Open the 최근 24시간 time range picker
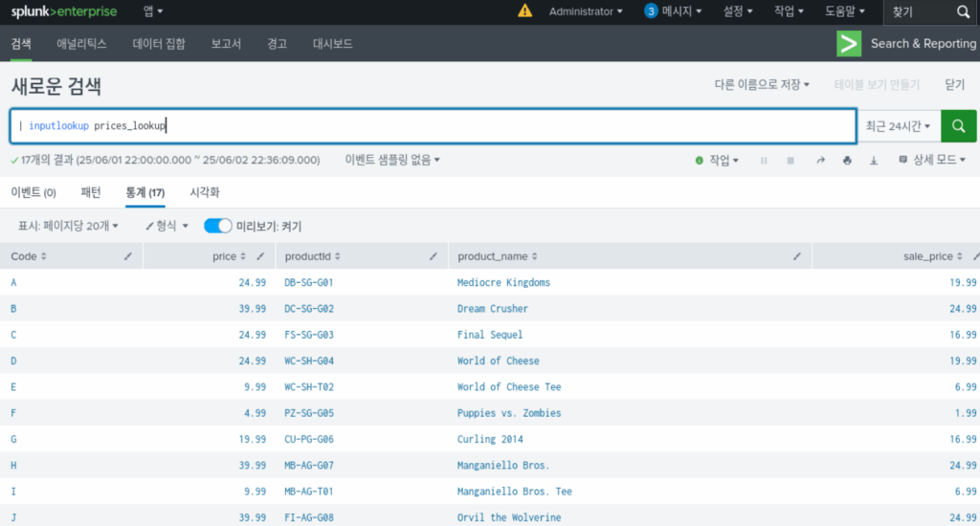This screenshot has height=526, width=980. point(898,126)
